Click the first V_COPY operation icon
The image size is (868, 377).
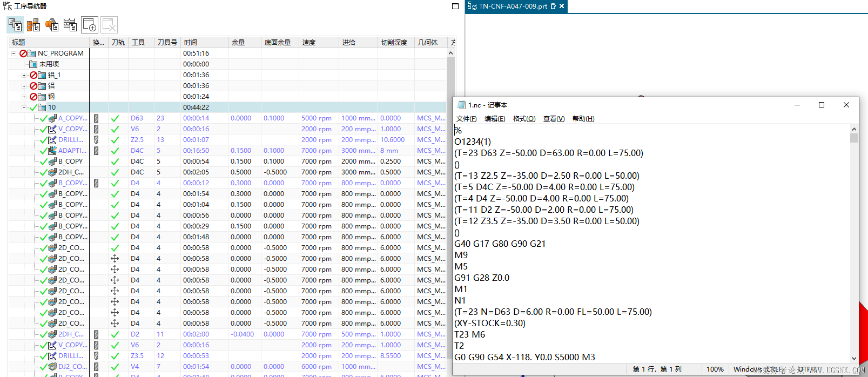coord(52,129)
